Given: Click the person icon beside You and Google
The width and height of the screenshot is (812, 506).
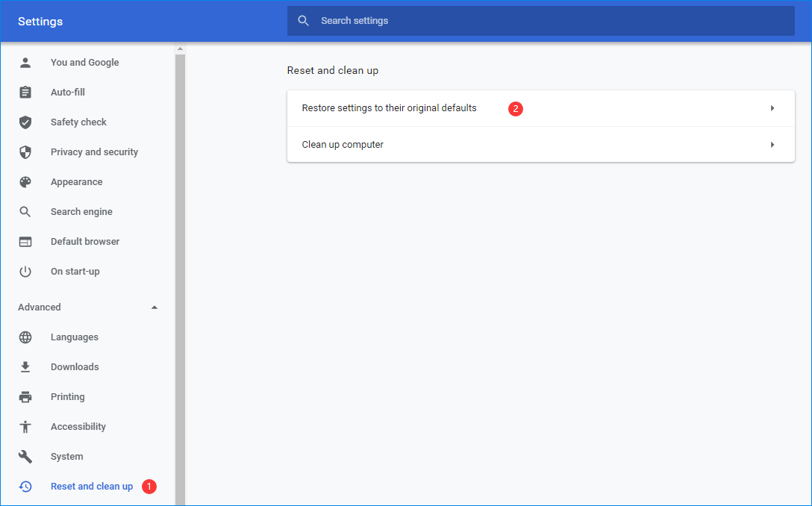Looking at the screenshot, I should pos(25,63).
